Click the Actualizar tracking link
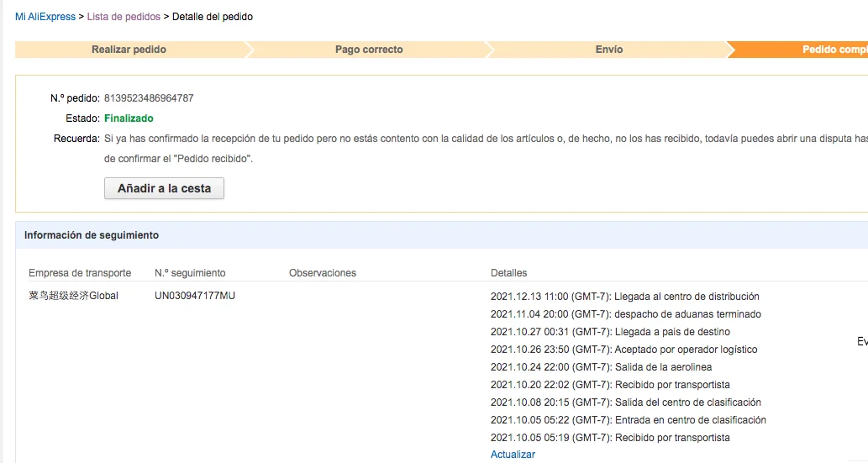 513,454
